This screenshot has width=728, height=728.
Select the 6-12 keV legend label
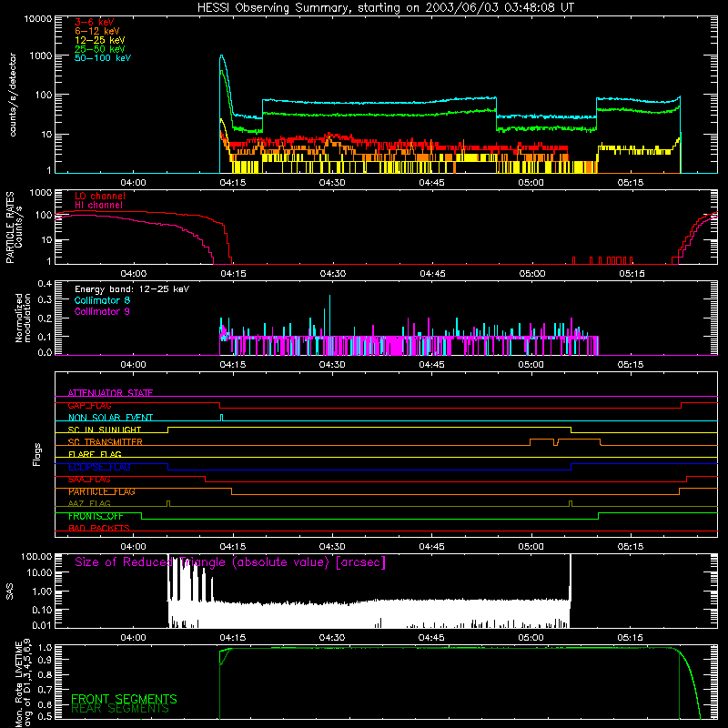click(97, 31)
